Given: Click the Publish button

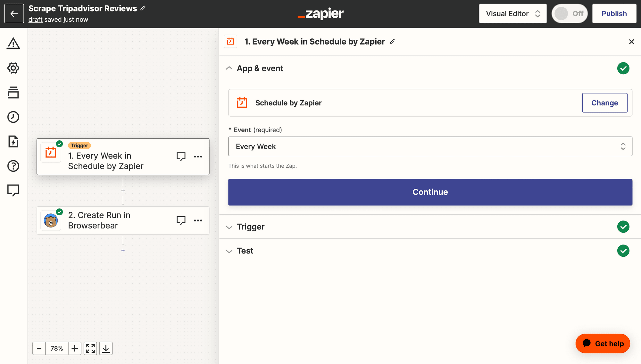Looking at the screenshot, I should 614,14.
